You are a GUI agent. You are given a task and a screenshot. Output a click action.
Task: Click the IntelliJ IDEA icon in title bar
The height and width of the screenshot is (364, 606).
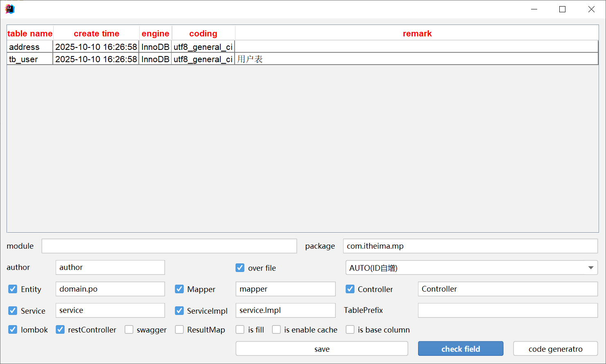click(10, 9)
